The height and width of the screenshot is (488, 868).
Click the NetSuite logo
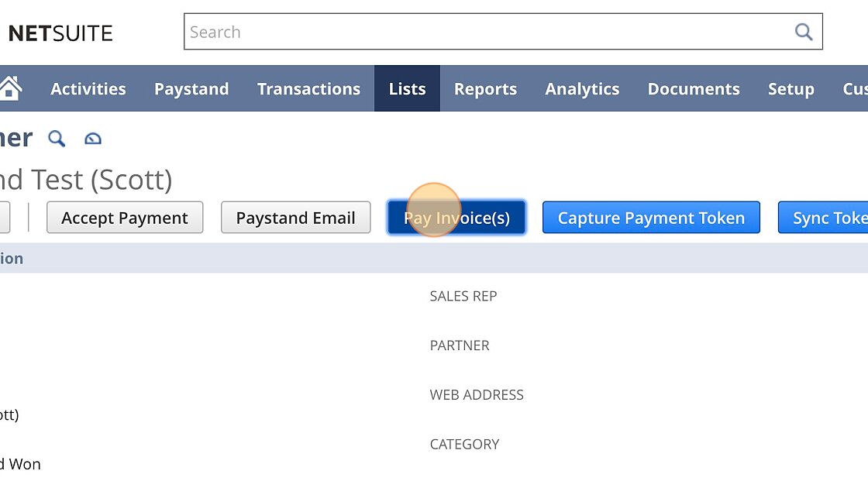click(x=60, y=33)
